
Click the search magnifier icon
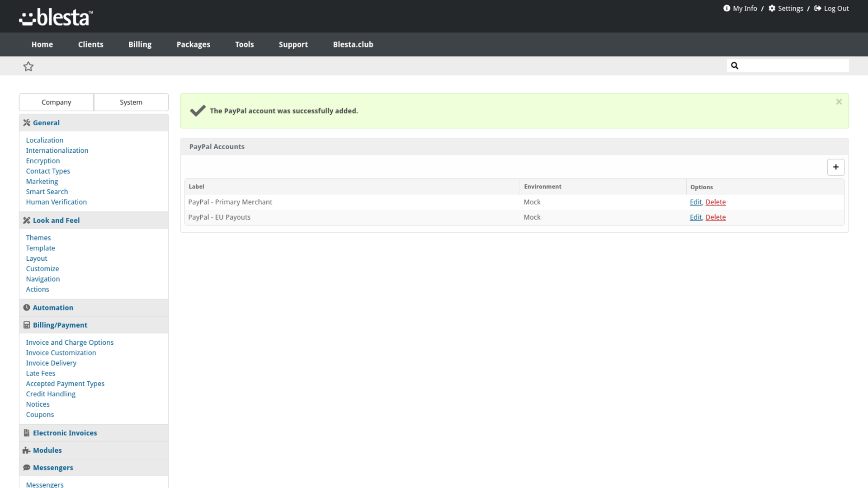click(735, 66)
